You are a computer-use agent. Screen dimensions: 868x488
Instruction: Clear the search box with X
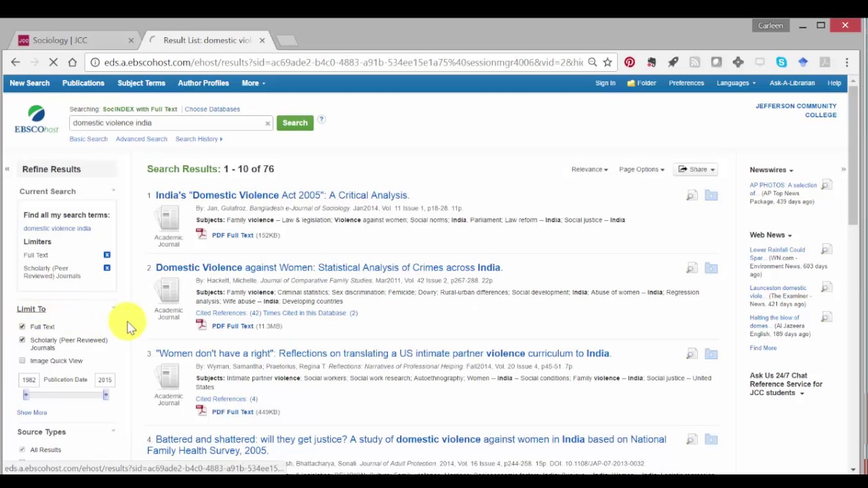click(x=267, y=123)
